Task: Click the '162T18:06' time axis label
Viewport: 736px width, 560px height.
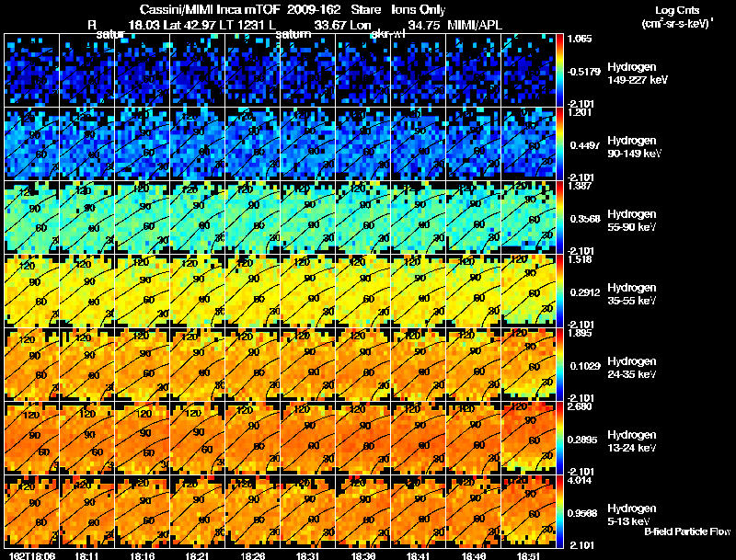Action: click(33, 555)
